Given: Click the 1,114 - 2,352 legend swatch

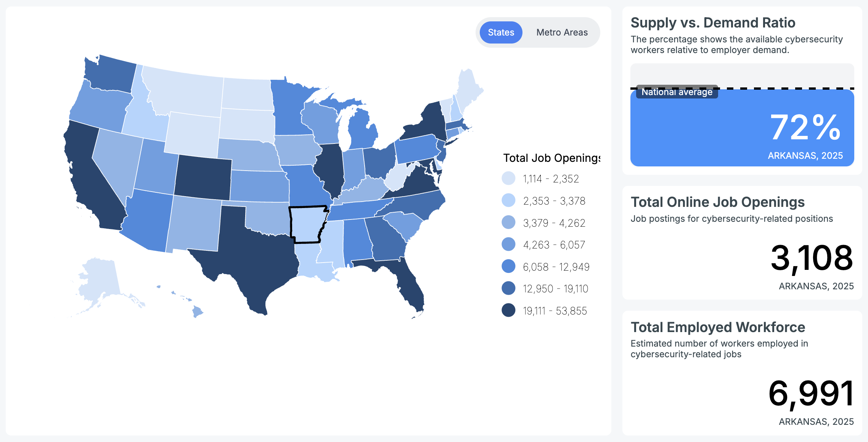Looking at the screenshot, I should pos(508,178).
